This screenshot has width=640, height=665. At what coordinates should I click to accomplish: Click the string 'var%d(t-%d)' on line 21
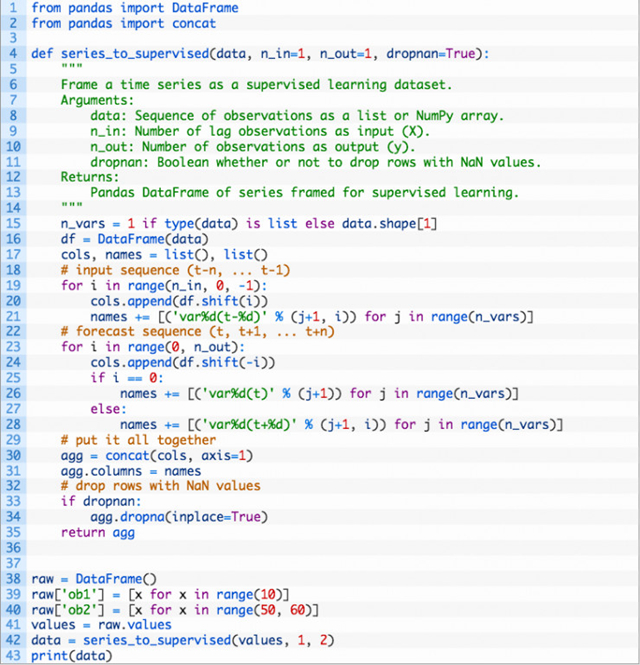pyautogui.click(x=219, y=316)
